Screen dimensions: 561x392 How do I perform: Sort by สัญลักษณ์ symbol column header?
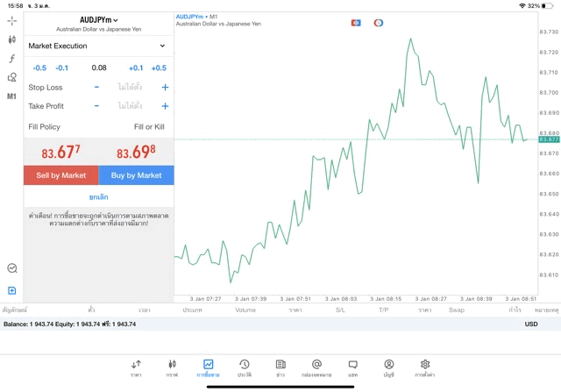[x=15, y=310]
